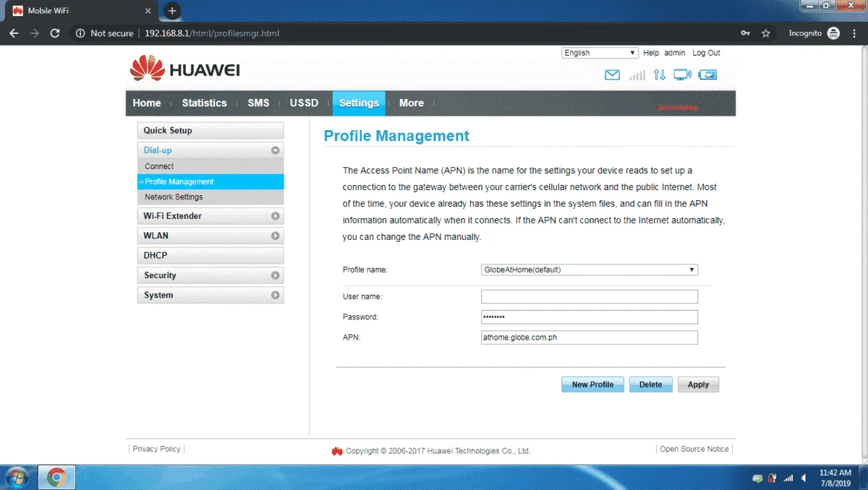This screenshot has width=868, height=490.
Task: Select Profile Management in sidebar
Action: [210, 181]
